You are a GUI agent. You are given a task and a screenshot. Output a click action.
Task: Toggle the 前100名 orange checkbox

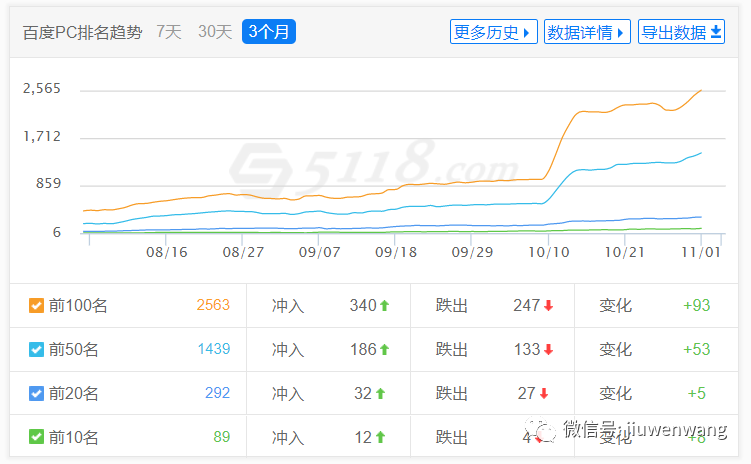coord(36,306)
